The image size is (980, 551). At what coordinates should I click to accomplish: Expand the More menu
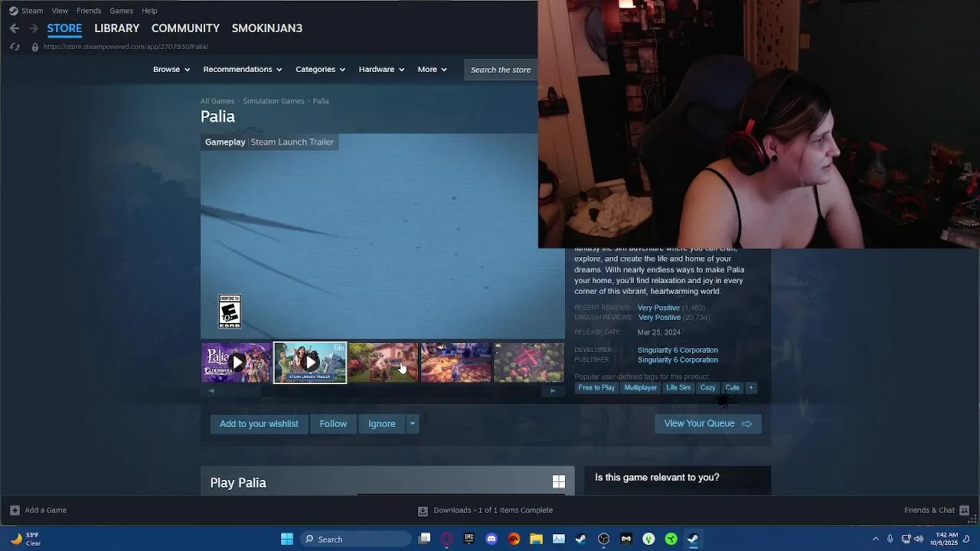[432, 70]
